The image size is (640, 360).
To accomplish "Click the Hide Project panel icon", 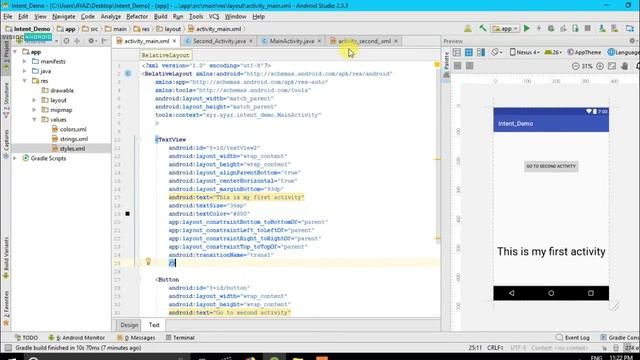I will pyautogui.click(x=104, y=41).
